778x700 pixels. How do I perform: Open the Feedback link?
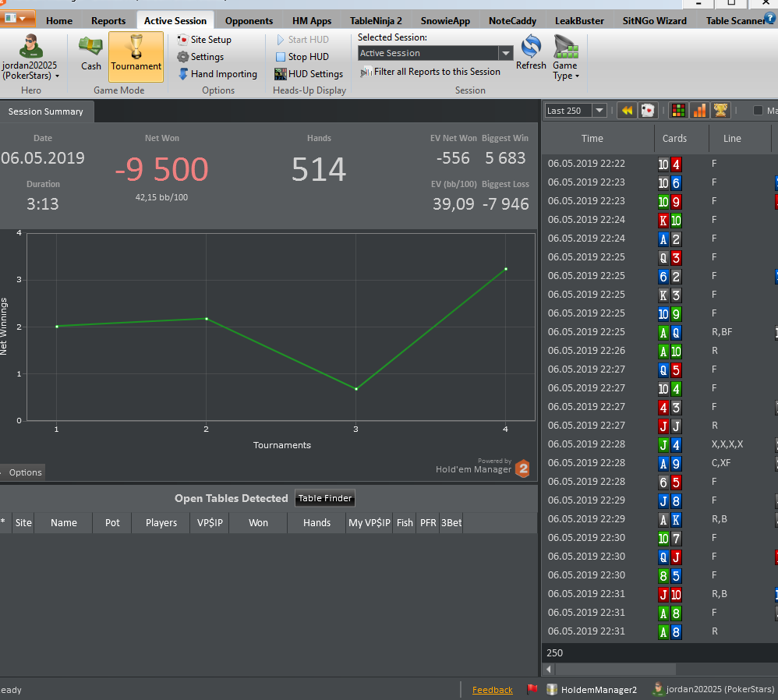point(492,690)
